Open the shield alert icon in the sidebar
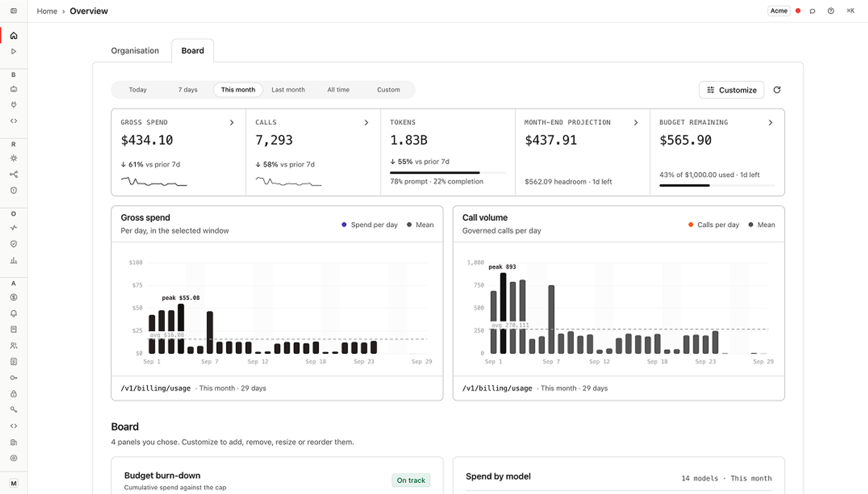Image resolution: width=868 pixels, height=494 pixels. (x=14, y=190)
